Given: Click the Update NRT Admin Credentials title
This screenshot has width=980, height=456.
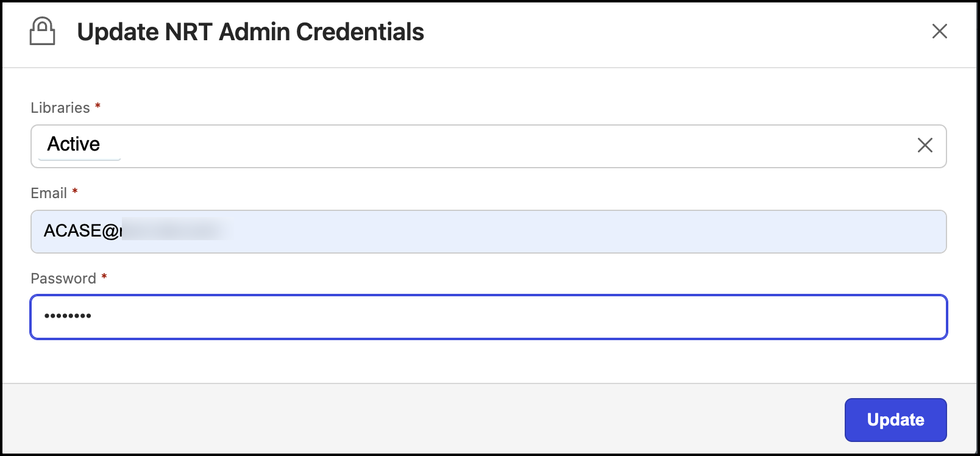Looking at the screenshot, I should coord(250,32).
